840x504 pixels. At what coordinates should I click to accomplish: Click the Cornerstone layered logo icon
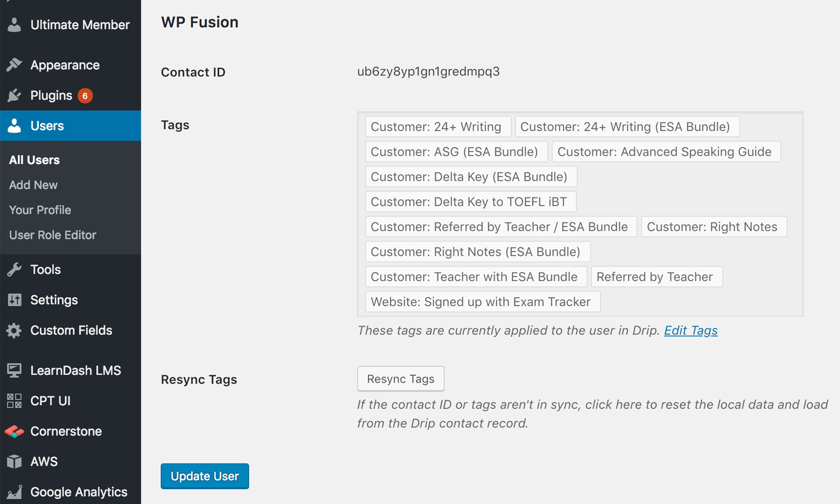(14, 432)
